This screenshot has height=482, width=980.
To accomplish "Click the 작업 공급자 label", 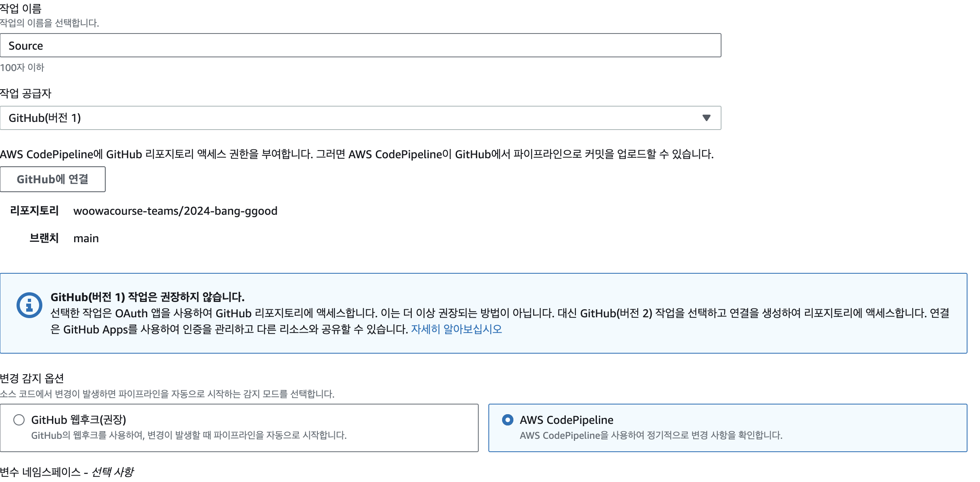I will click(26, 94).
